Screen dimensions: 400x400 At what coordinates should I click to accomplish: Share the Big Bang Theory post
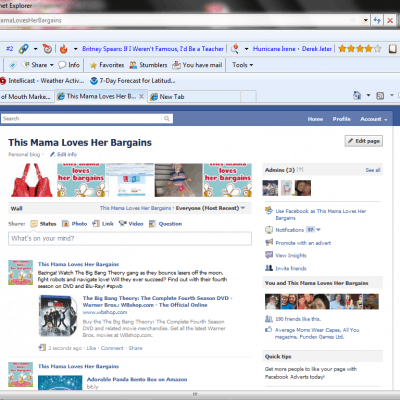pos(135,348)
